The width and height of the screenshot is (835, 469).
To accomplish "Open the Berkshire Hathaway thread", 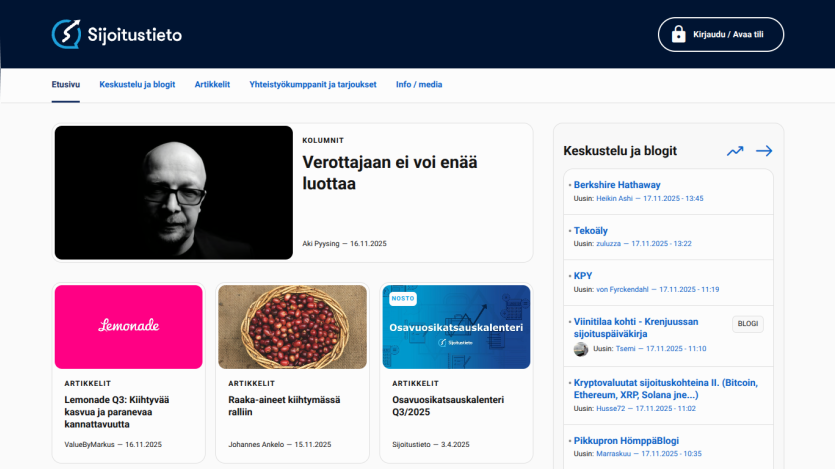I will 617,185.
